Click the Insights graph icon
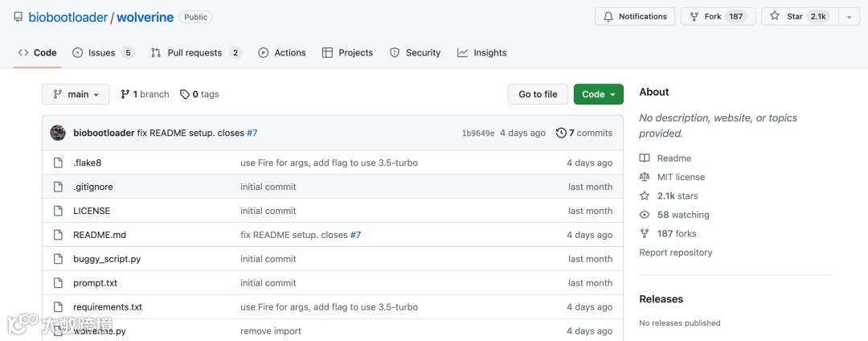868x341 pixels. click(463, 53)
